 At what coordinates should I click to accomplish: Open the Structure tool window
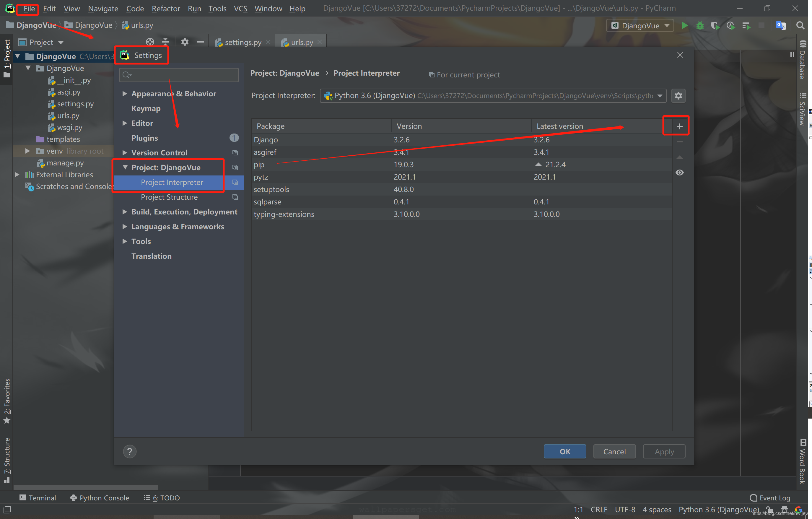click(x=7, y=460)
